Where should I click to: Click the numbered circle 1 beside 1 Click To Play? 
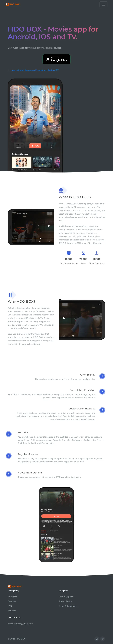102,376
